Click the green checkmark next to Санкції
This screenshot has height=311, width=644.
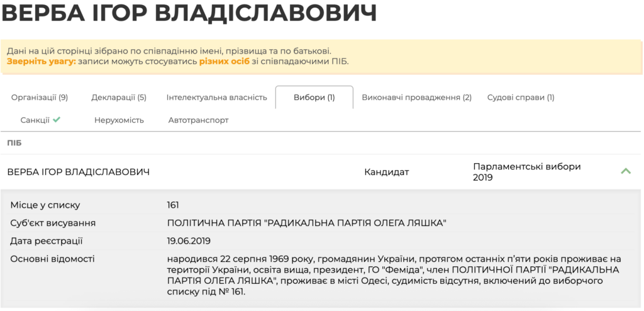tap(57, 120)
